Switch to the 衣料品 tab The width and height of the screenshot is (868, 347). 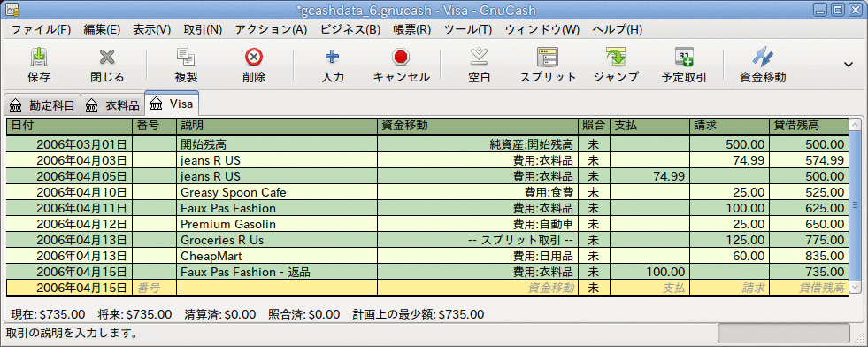pos(113,104)
